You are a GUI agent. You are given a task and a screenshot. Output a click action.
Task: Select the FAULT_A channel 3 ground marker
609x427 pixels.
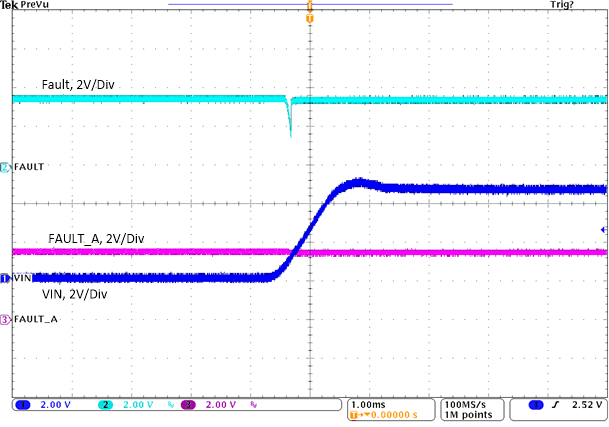pyautogui.click(x=5, y=319)
